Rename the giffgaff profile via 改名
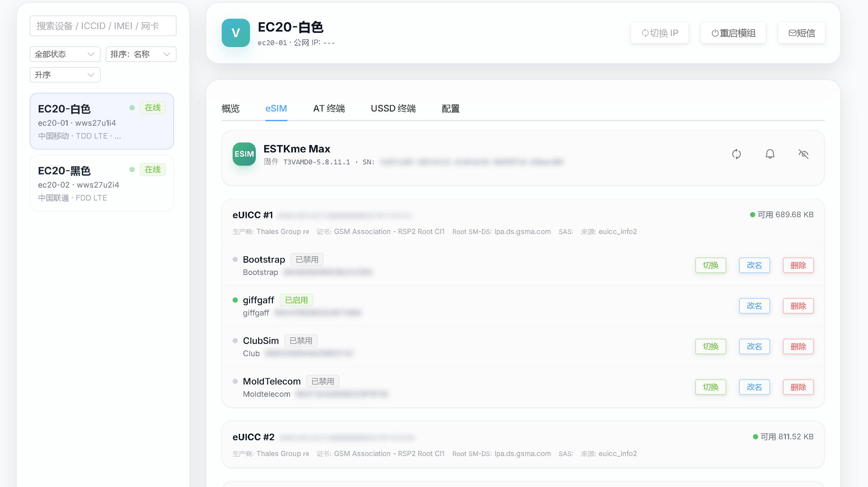Viewport: 868px width, 487px height. pyautogui.click(x=755, y=306)
